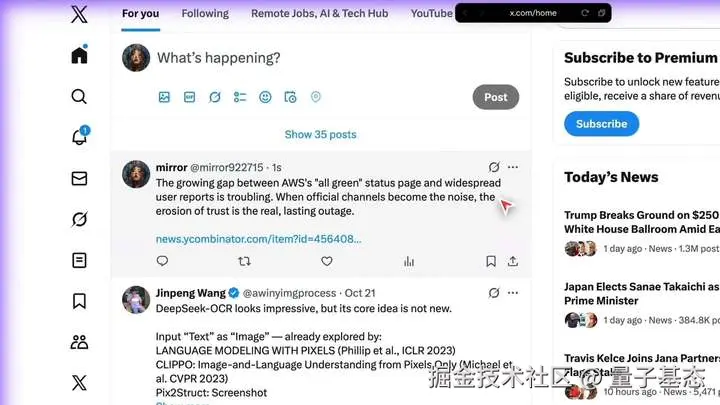Open more options on mirror's post

(513, 167)
